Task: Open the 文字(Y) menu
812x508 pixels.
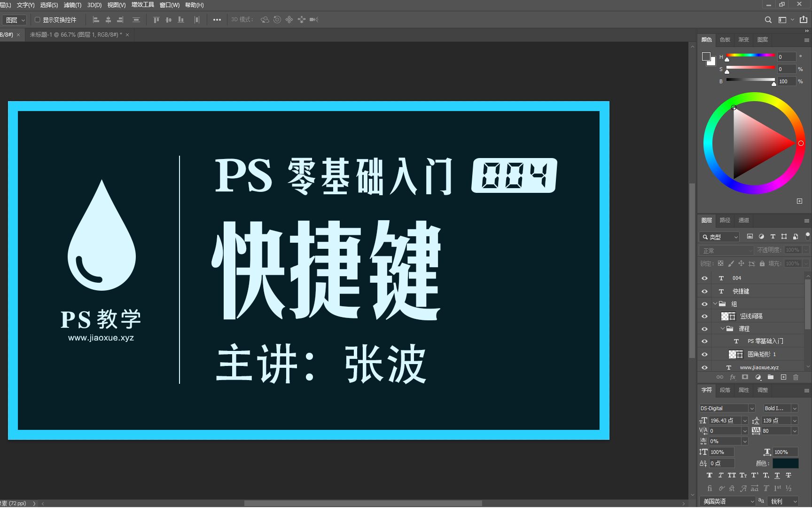Action: (25, 5)
